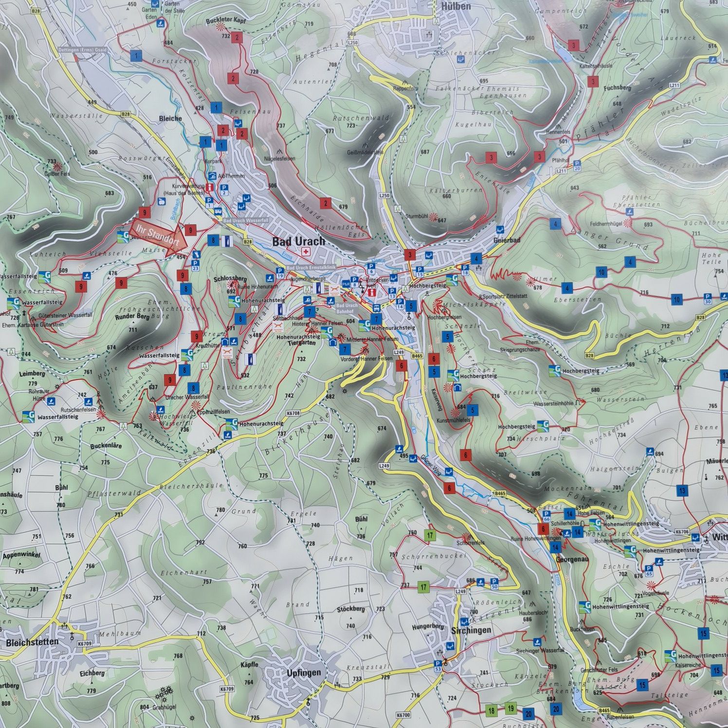Click the large Bad Urach town name
The width and height of the screenshot is (728, 728).
point(298,241)
